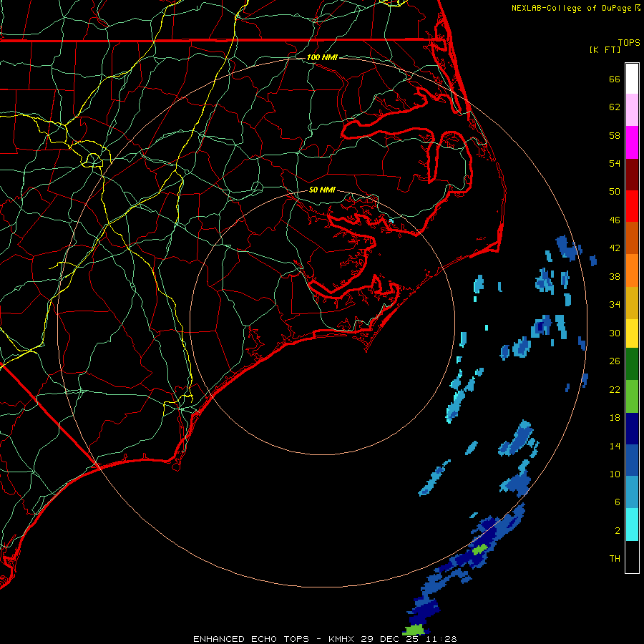Click the "14" legend value

tap(615, 446)
